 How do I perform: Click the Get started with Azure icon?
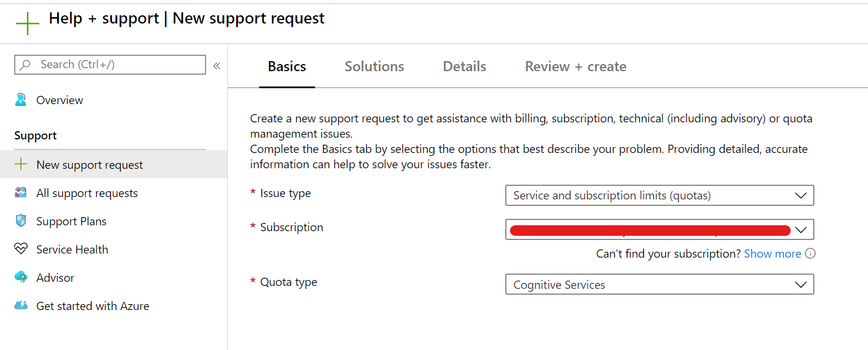[21, 305]
